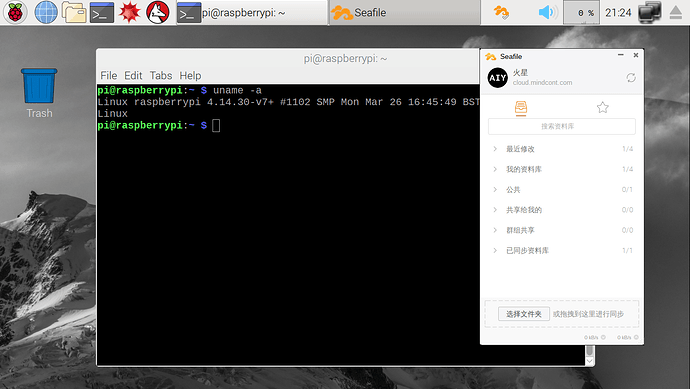
Task: Click the 火星 account name
Action: (520, 73)
